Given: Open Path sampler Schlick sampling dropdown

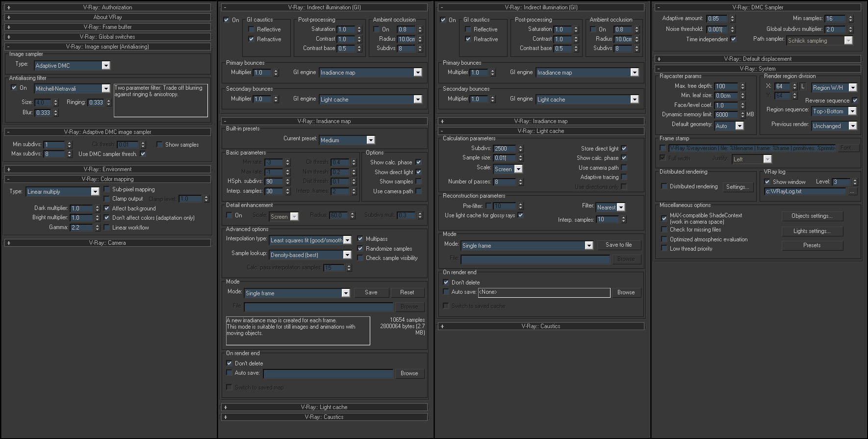Looking at the screenshot, I should (x=819, y=41).
